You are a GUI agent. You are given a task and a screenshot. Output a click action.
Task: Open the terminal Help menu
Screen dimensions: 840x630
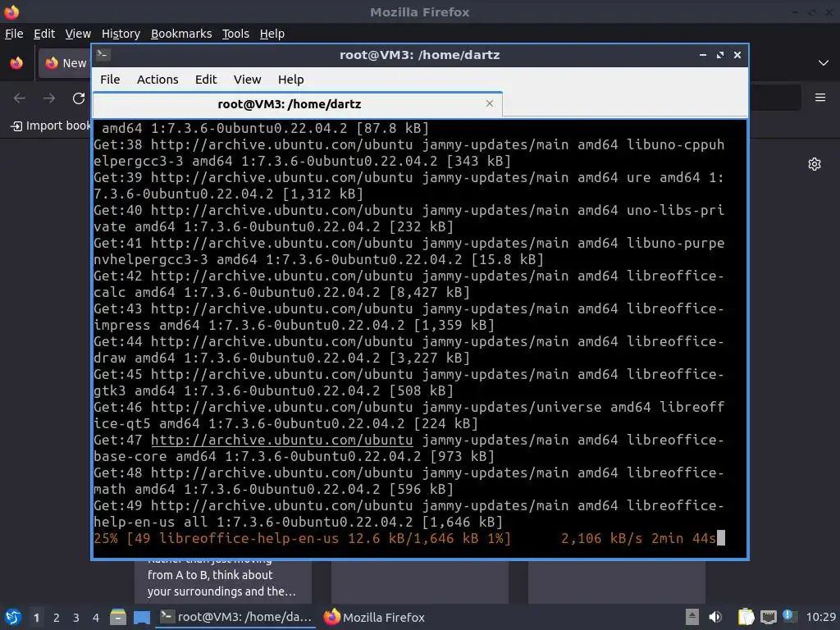pyautogui.click(x=291, y=80)
